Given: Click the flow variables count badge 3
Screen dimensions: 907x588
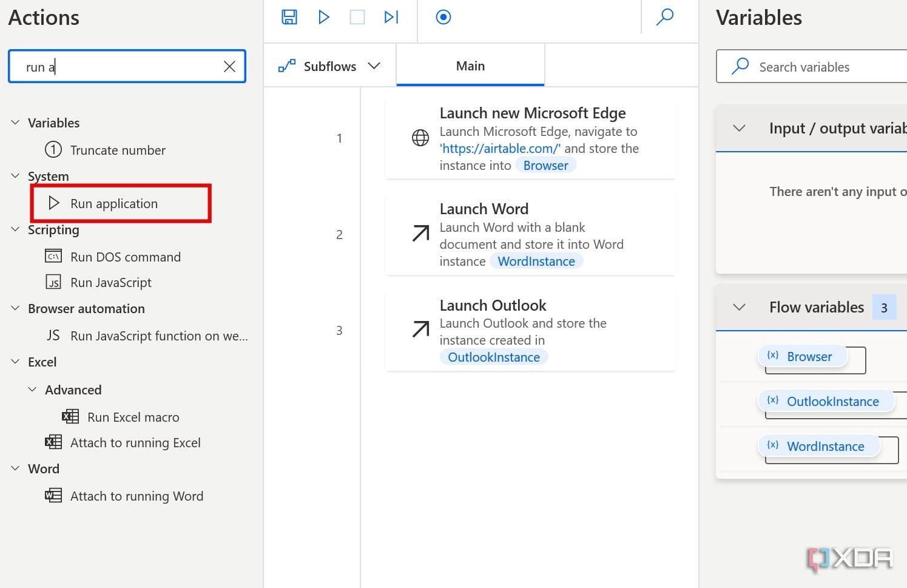Looking at the screenshot, I should point(884,308).
